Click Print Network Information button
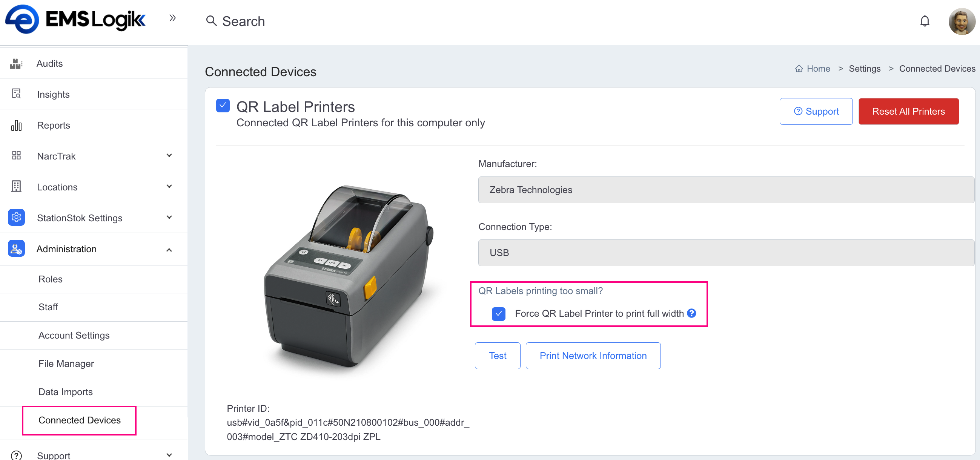 pos(593,356)
